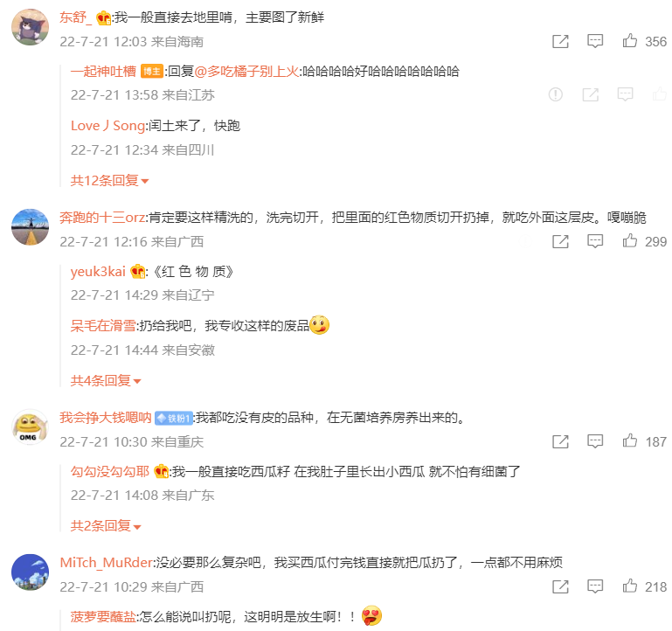
Task: Forward 奔跑的十三orz's comment
Action: (x=560, y=241)
